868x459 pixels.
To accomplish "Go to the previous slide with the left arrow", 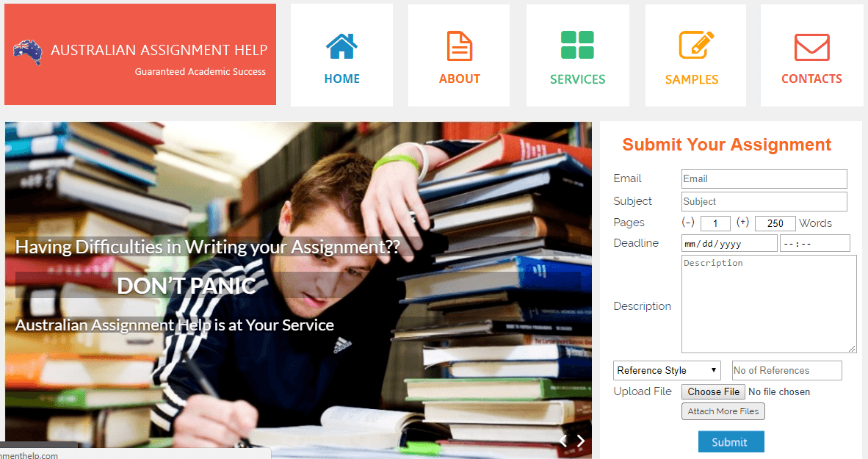I will tap(563, 441).
